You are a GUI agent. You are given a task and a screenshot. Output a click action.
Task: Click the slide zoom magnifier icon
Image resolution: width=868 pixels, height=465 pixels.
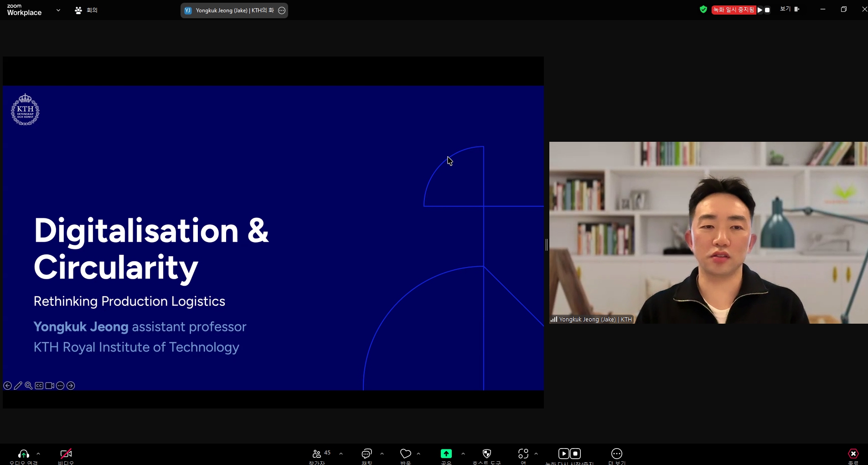(29, 386)
